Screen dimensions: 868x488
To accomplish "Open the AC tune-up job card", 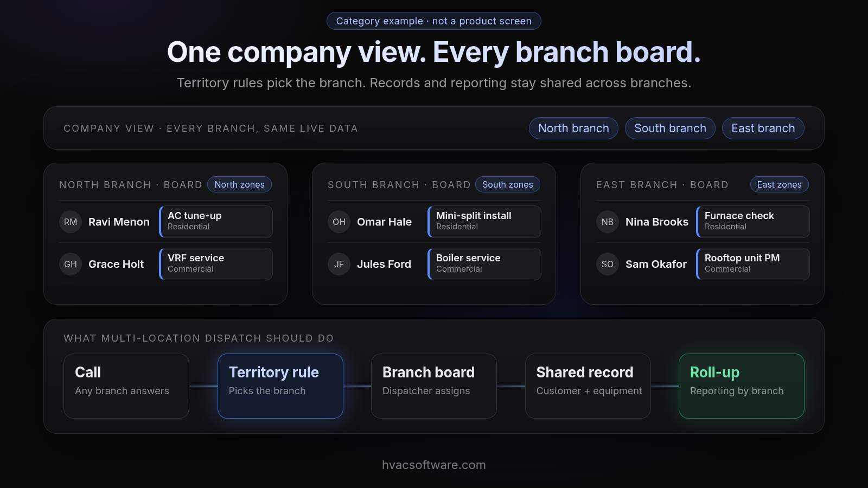I will pos(216,222).
